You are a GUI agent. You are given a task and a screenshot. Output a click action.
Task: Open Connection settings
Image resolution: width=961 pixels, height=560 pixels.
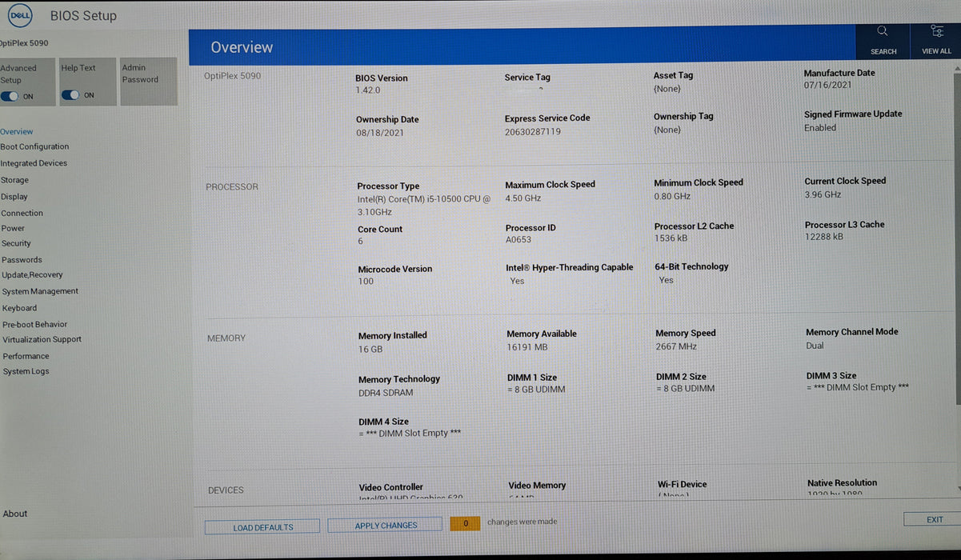click(x=22, y=214)
